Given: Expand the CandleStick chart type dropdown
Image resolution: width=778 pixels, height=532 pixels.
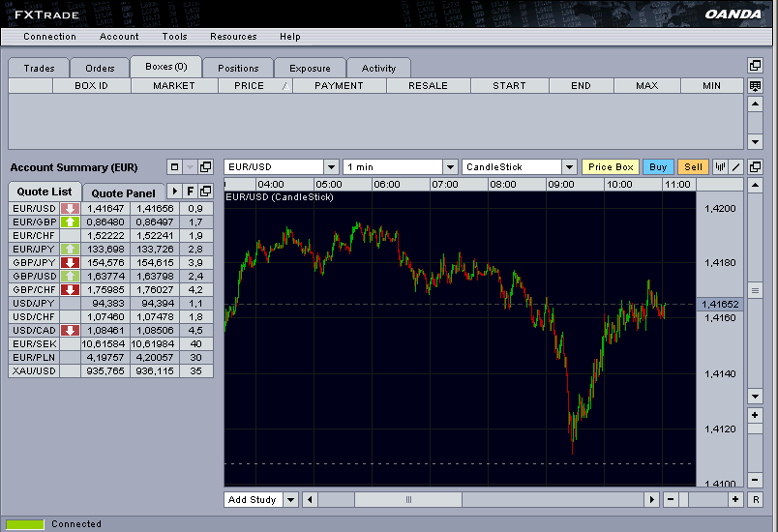Looking at the screenshot, I should (x=569, y=167).
